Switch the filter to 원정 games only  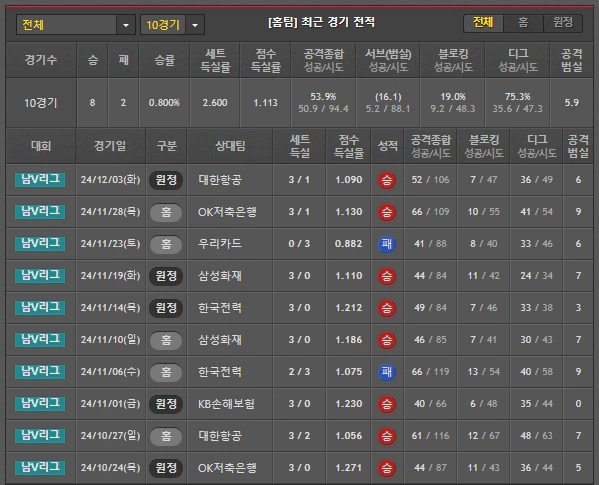[x=563, y=23]
